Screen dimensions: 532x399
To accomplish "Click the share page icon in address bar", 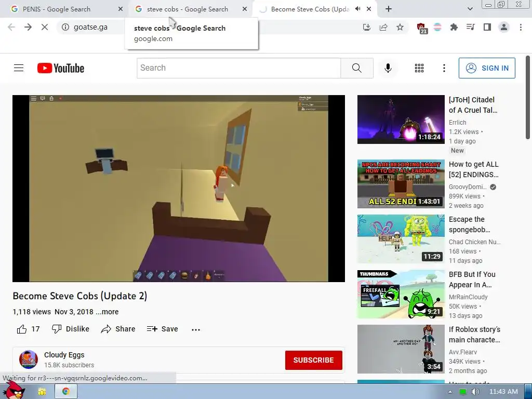I will click(383, 27).
